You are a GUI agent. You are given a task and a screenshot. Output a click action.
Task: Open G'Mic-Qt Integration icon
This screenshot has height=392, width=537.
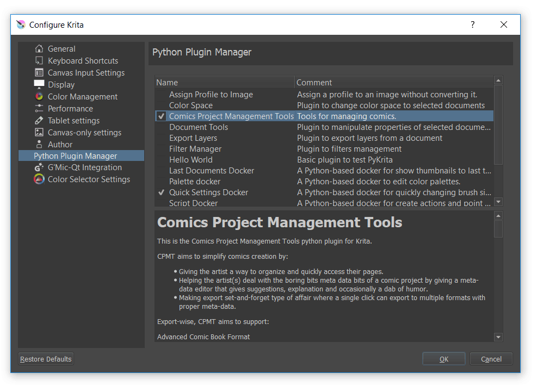point(39,167)
